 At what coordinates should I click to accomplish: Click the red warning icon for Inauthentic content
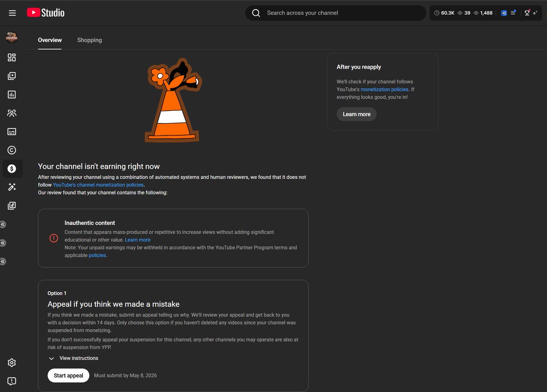pyautogui.click(x=53, y=238)
